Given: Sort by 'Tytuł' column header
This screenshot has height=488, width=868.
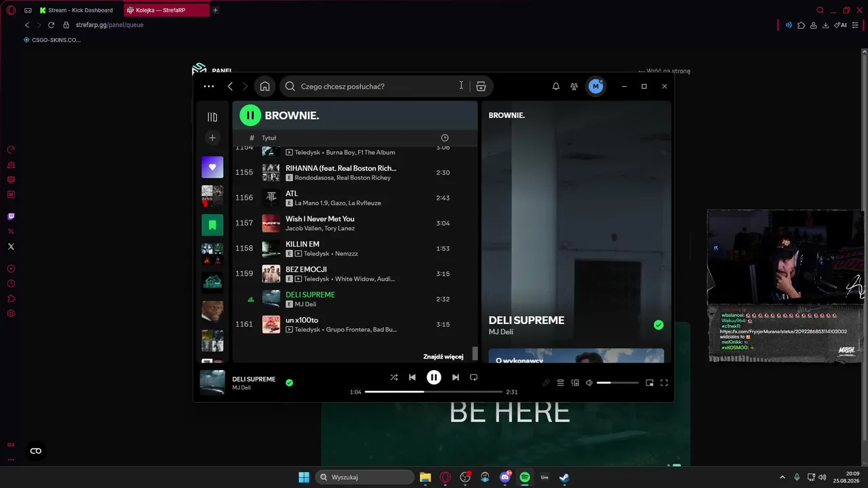Looking at the screenshot, I should tap(269, 138).
